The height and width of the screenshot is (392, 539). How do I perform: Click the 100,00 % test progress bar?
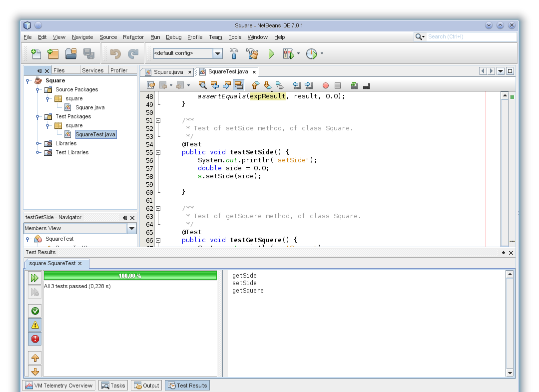130,276
